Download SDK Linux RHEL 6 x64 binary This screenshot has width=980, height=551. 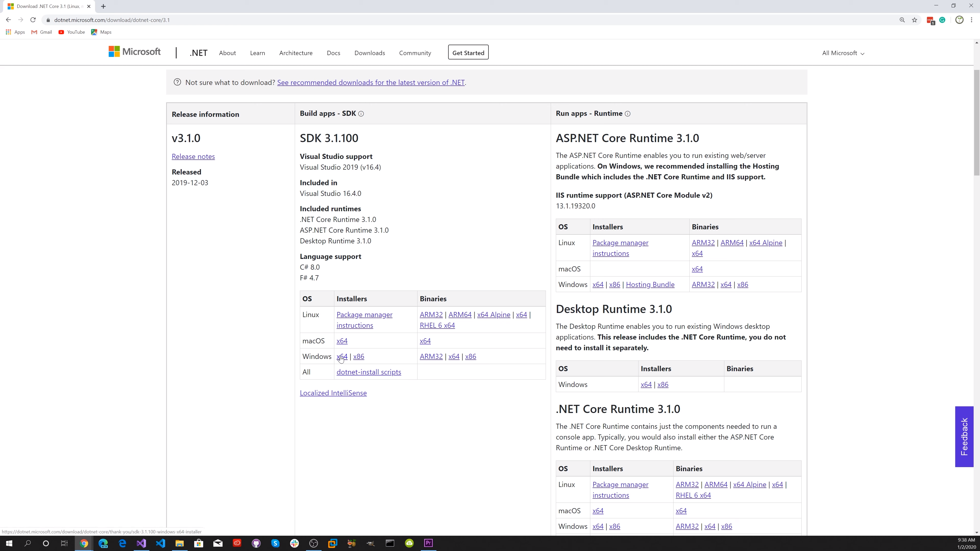tap(437, 325)
